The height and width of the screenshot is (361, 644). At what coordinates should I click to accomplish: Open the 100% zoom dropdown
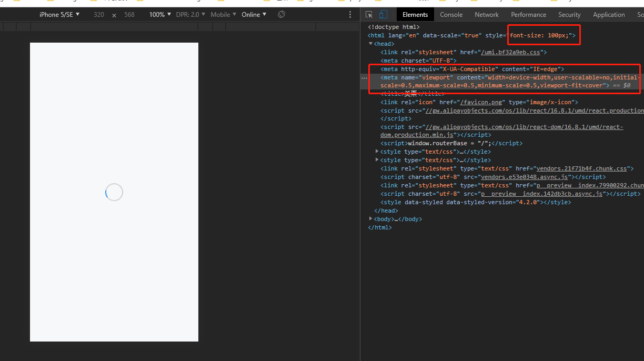pos(160,15)
